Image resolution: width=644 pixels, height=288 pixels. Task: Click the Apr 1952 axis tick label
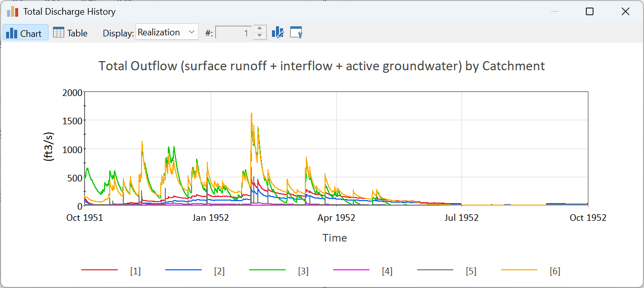tap(336, 218)
